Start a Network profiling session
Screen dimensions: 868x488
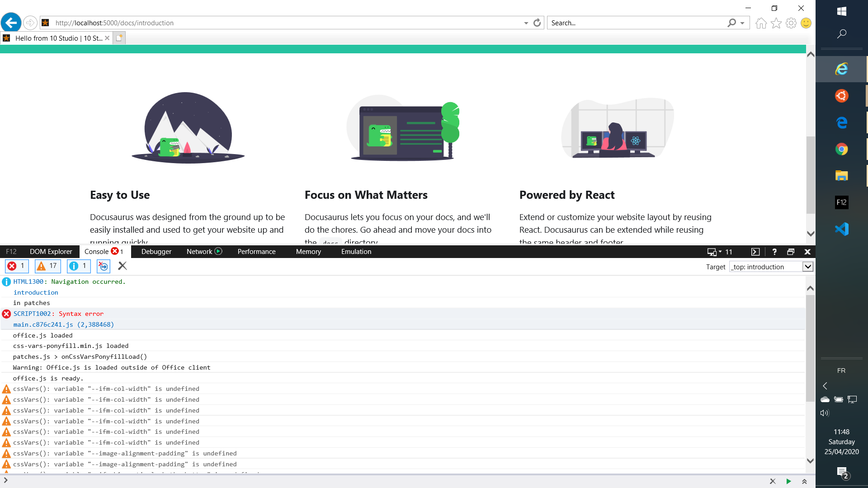[x=218, y=252]
